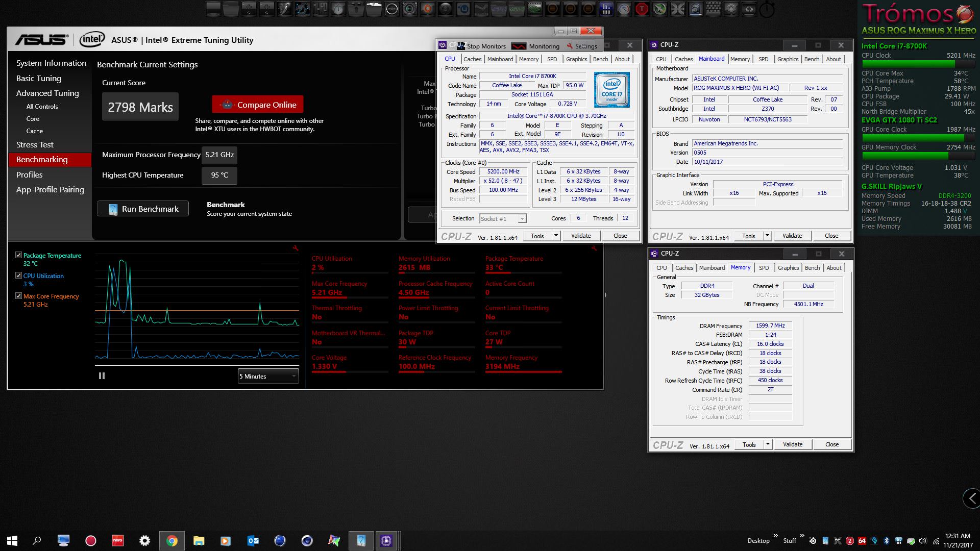Open the Socket #1 selection dropdown
The height and width of the screenshot is (551, 980).
pos(503,218)
